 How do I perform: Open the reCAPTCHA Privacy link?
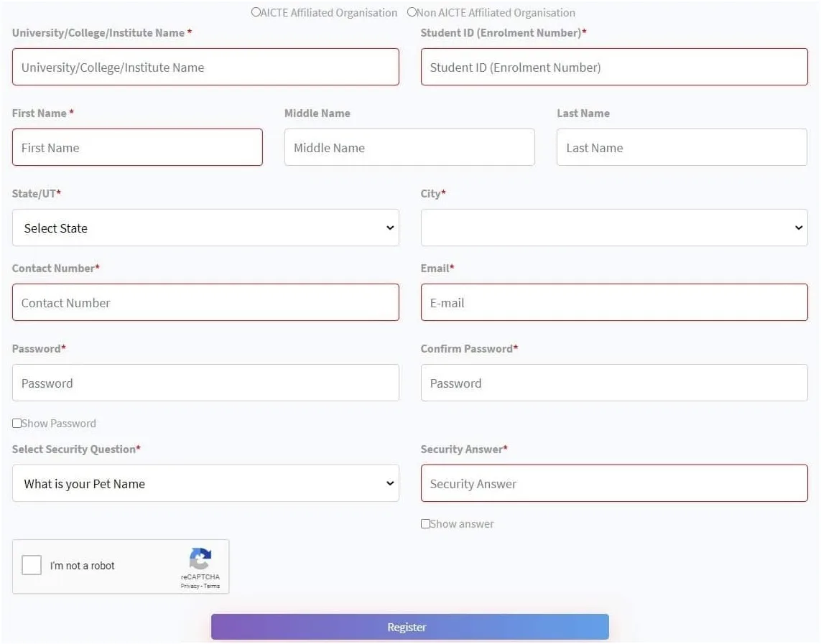[190, 586]
